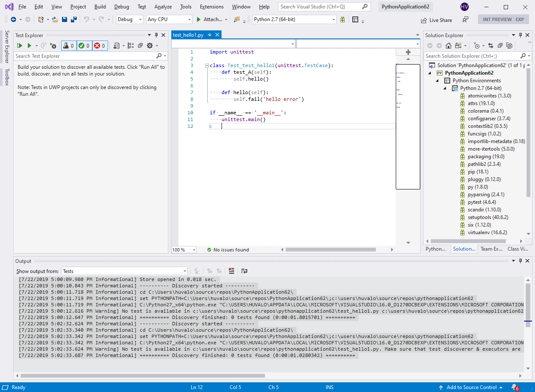Click the Attach... start button
This screenshot has width=535, height=392.
click(209, 19)
